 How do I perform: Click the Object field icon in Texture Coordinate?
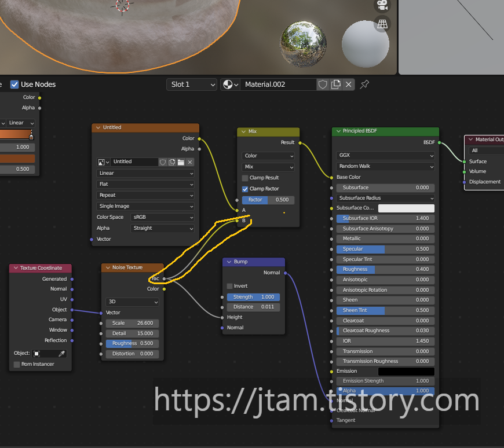36,354
